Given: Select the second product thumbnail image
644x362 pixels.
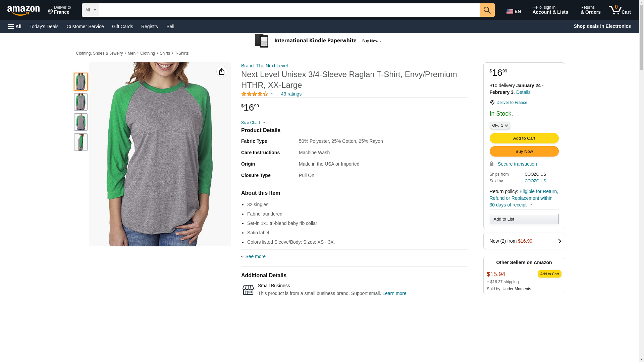Looking at the screenshot, I should pyautogui.click(x=80, y=102).
